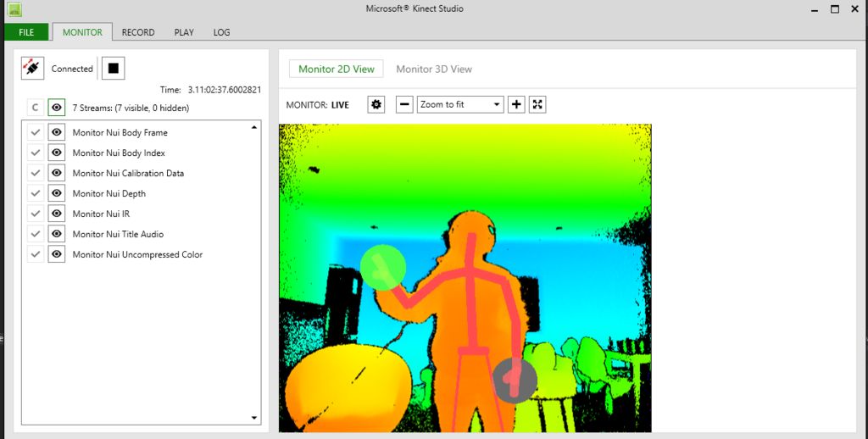The width and height of the screenshot is (868, 439).
Task: Select the Monitor Nui Uncompressed Color label
Action: point(138,254)
